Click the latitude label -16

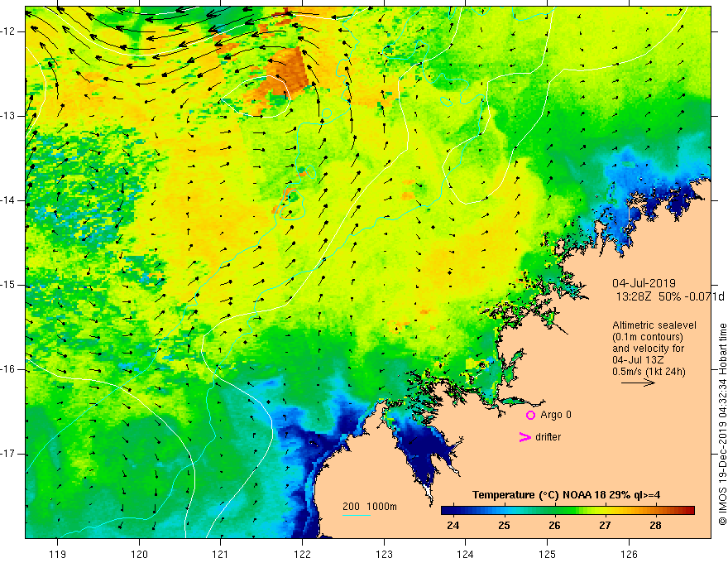(8, 370)
